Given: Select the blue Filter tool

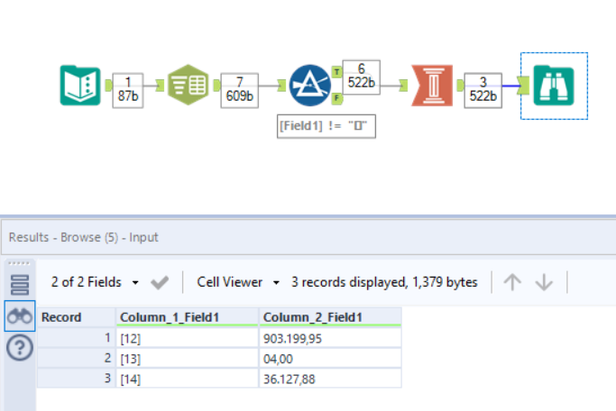Looking at the screenshot, I should (311, 85).
